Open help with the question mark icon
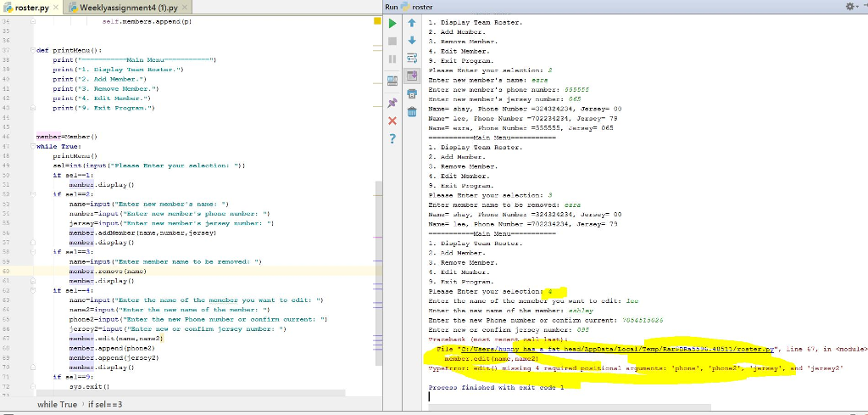The width and height of the screenshot is (868, 415). [x=392, y=139]
